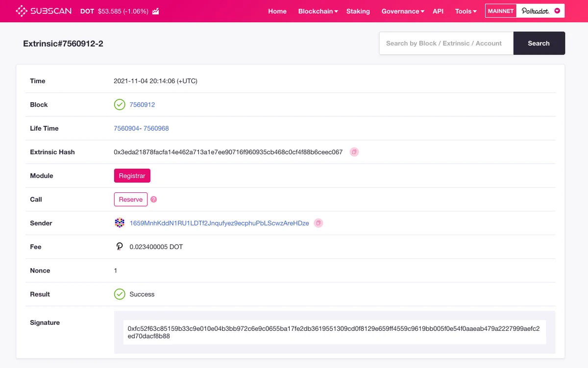
Task: Click the green Success check icon
Action: click(x=120, y=294)
